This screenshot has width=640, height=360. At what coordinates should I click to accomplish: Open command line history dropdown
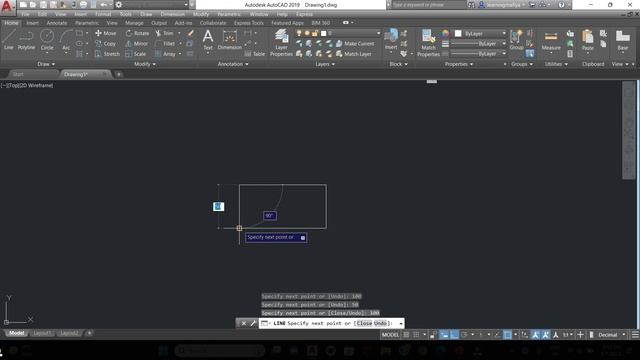tap(401, 323)
